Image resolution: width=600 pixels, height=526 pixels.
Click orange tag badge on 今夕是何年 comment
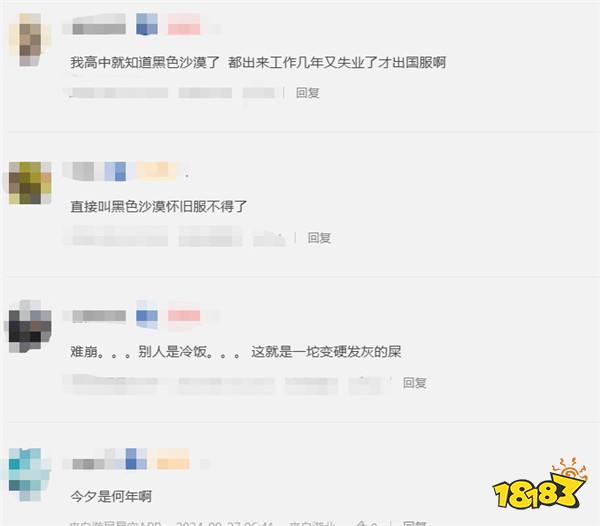pyautogui.click(x=173, y=459)
